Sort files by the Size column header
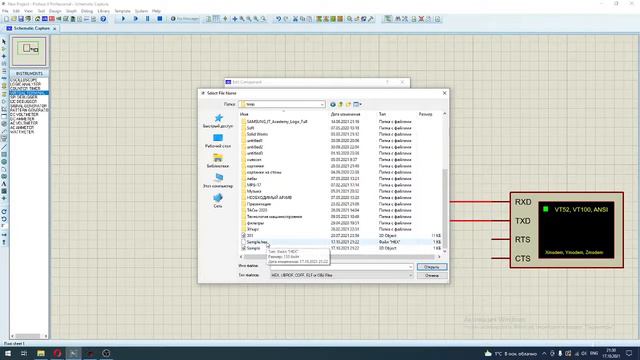The width and height of the screenshot is (640, 360). click(425, 114)
